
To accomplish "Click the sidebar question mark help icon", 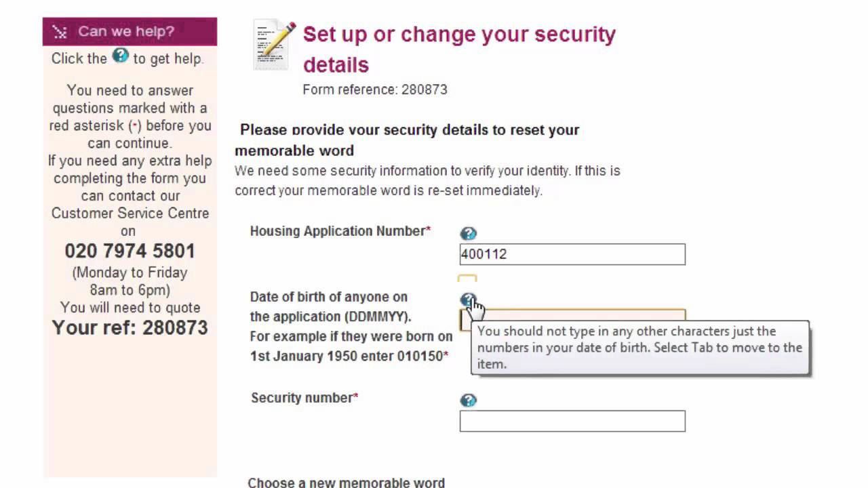I will pyautogui.click(x=120, y=56).
